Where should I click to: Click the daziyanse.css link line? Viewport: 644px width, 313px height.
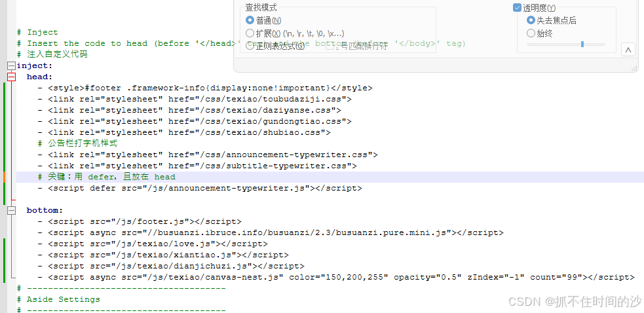click(x=189, y=110)
